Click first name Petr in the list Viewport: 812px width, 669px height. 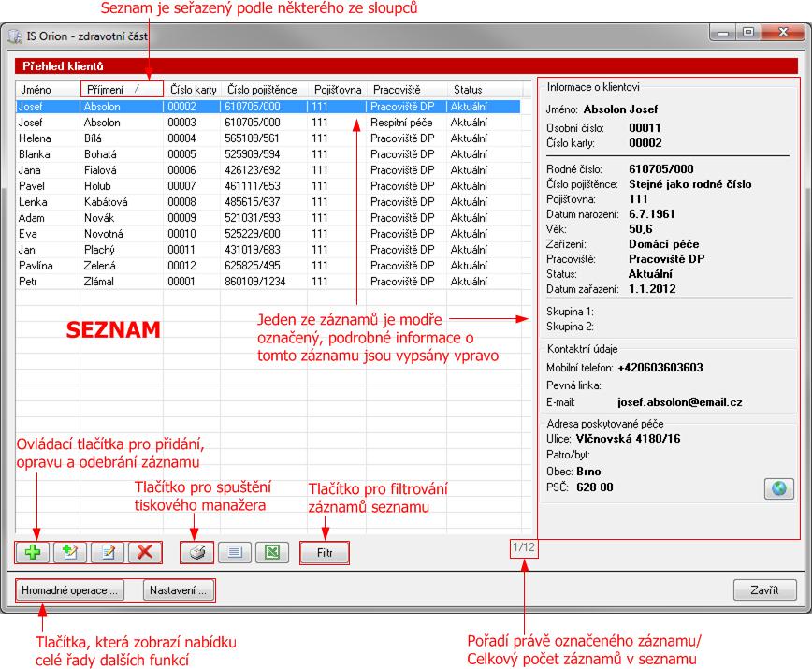point(28,282)
